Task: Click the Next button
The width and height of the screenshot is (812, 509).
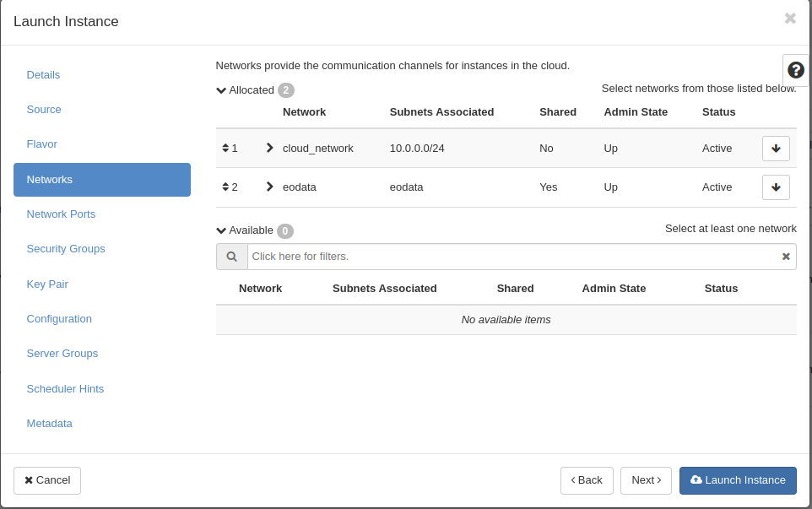Action: tap(646, 480)
